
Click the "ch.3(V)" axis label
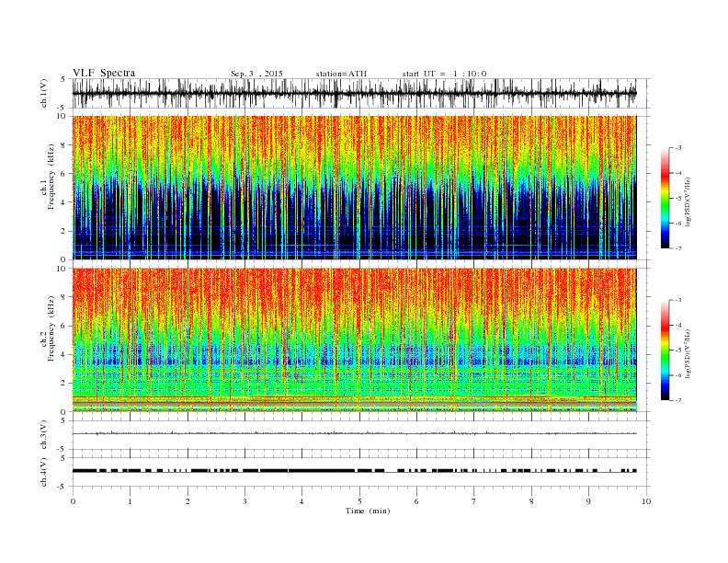tap(44, 435)
